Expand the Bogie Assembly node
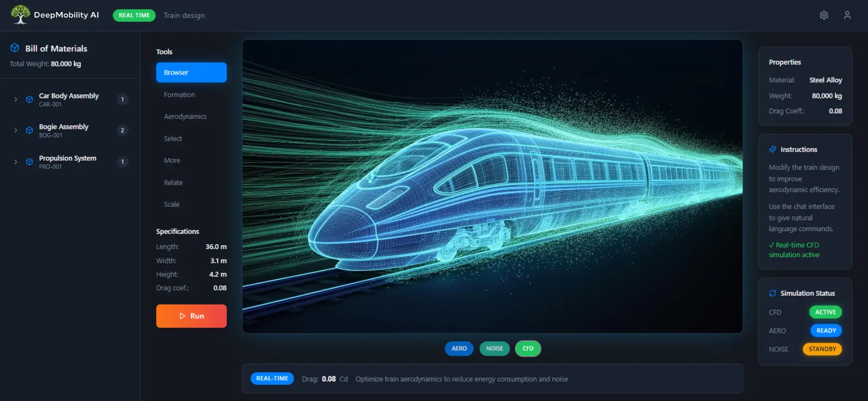This screenshot has height=401, width=868. tap(16, 130)
